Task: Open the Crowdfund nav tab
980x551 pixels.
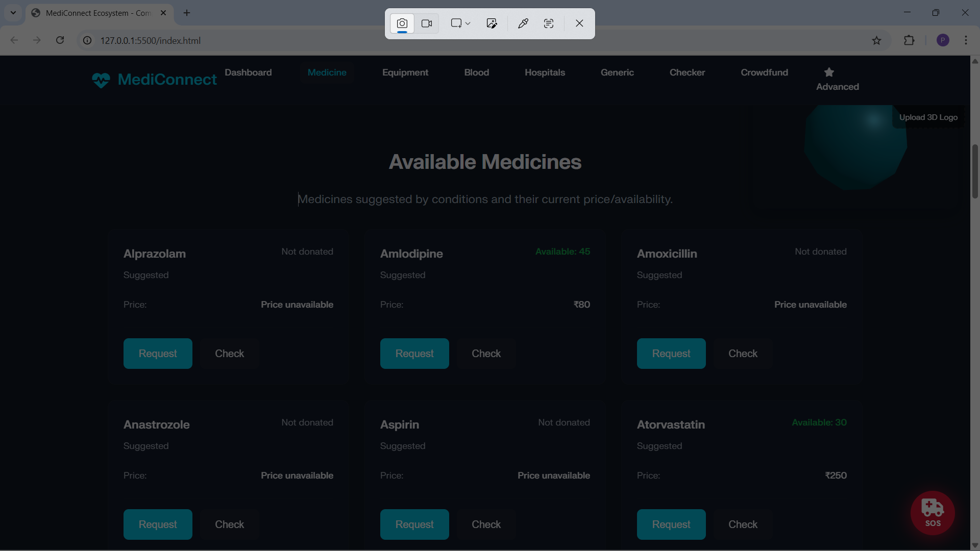Action: [x=764, y=72]
